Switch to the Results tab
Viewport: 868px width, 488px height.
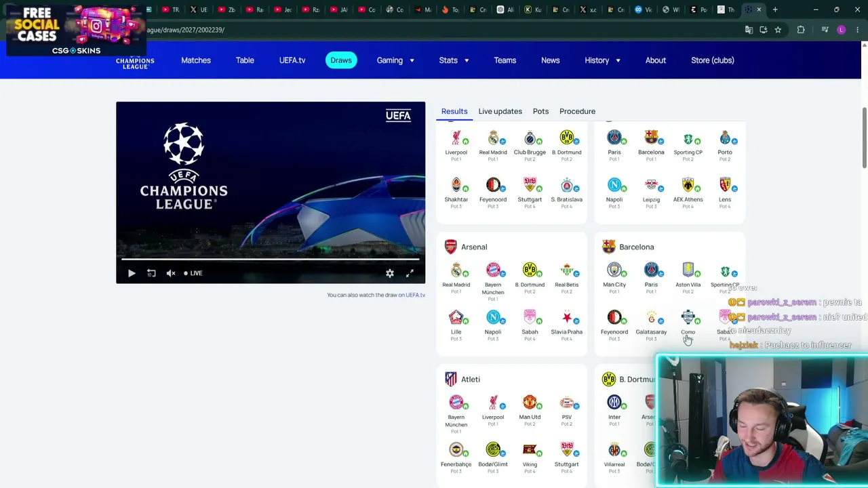pos(454,111)
